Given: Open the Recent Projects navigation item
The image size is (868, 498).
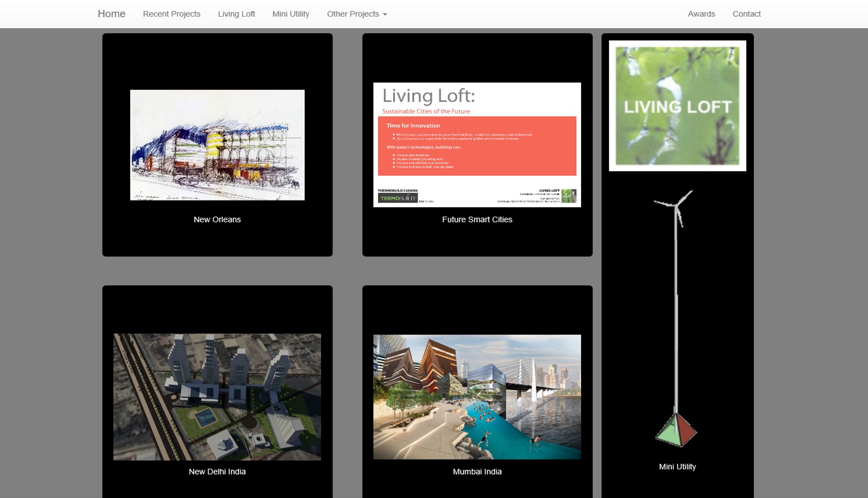Looking at the screenshot, I should pos(171,14).
